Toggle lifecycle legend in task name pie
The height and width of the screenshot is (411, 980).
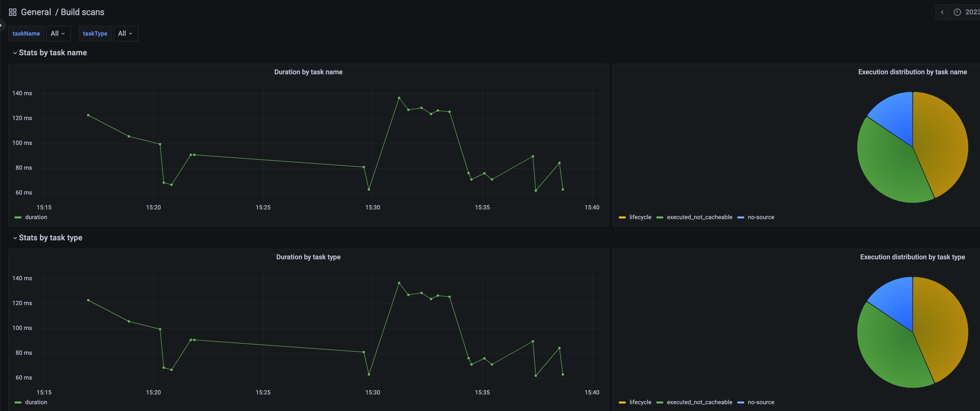[640, 217]
